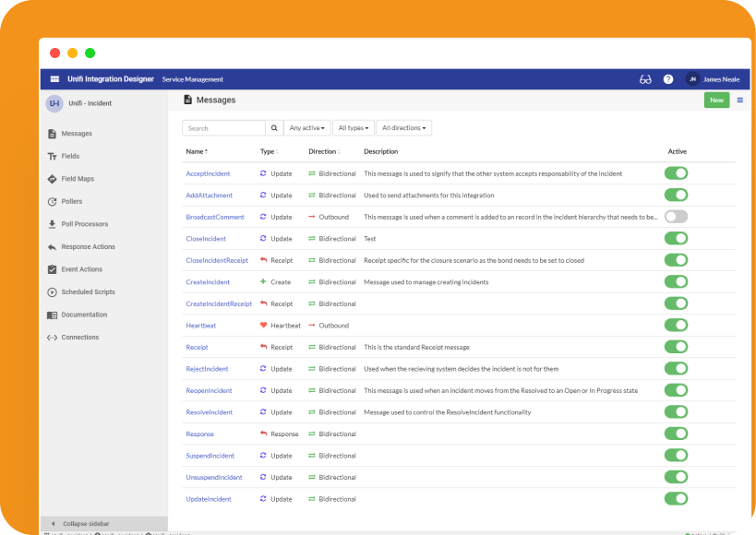Click into the Search input field
The width and height of the screenshot is (756, 535).
[x=223, y=128]
